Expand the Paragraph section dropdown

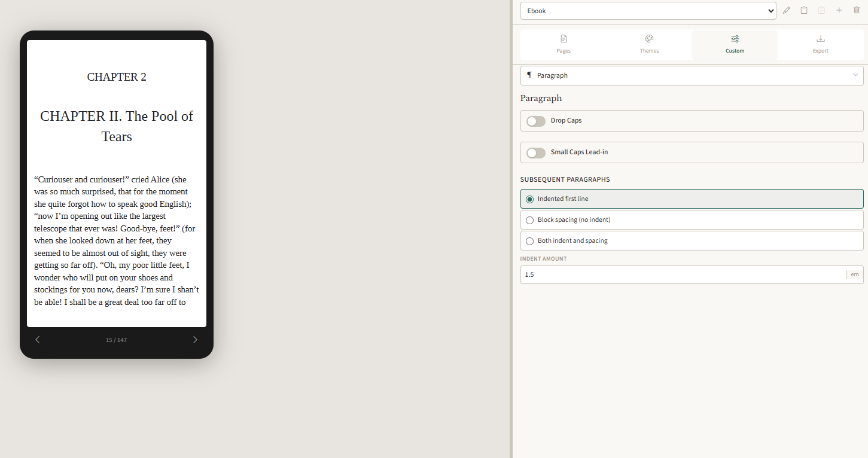click(692, 75)
